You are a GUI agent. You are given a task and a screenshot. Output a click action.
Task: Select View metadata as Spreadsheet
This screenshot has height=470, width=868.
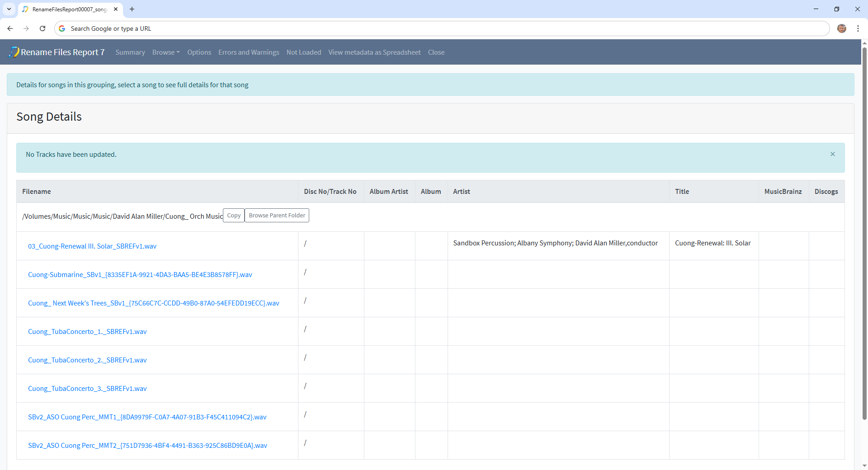374,52
